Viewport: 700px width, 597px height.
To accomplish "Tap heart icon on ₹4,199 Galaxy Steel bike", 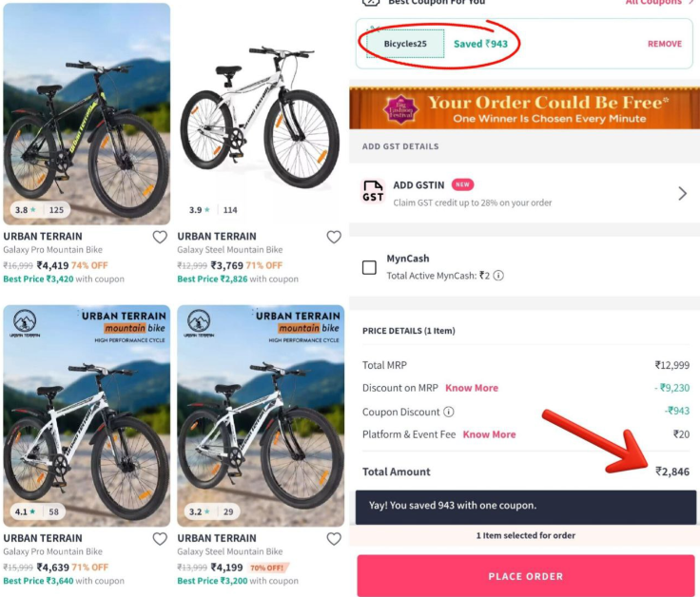I will [334, 539].
